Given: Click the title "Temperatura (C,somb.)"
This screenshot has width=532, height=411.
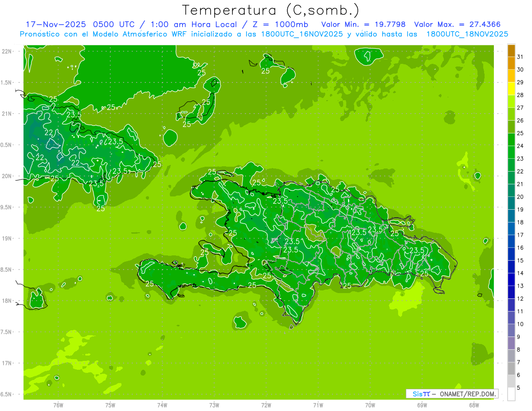Looking at the screenshot, I should 270,11.
